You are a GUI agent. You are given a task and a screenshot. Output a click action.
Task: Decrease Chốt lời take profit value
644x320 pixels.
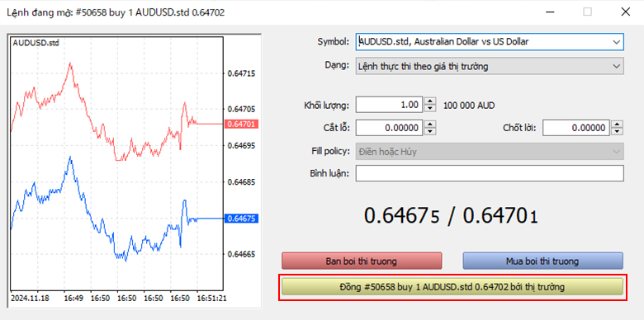pos(617,131)
